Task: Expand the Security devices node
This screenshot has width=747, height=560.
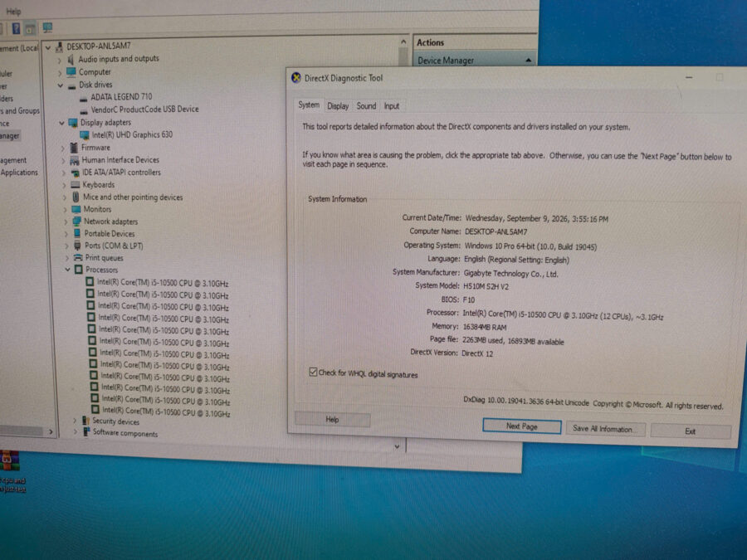Action: pyautogui.click(x=75, y=421)
